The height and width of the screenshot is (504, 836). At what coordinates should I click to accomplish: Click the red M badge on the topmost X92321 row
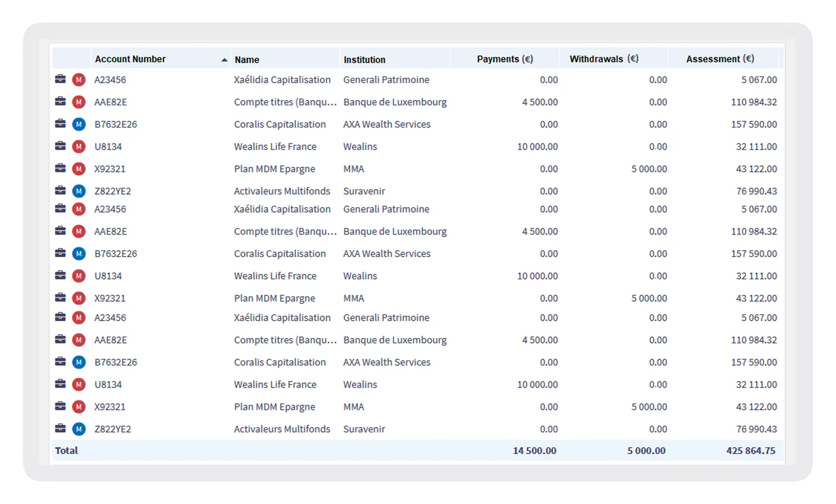[x=79, y=169]
